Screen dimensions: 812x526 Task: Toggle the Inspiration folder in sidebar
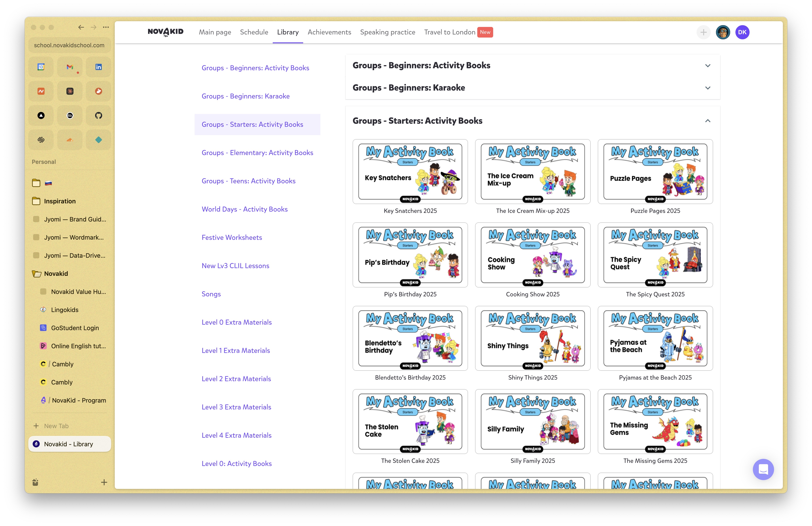[60, 201]
